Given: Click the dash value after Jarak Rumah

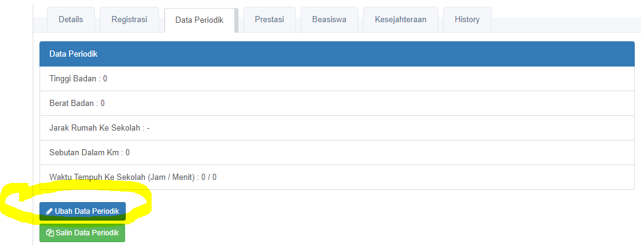Looking at the screenshot, I should point(149,128).
